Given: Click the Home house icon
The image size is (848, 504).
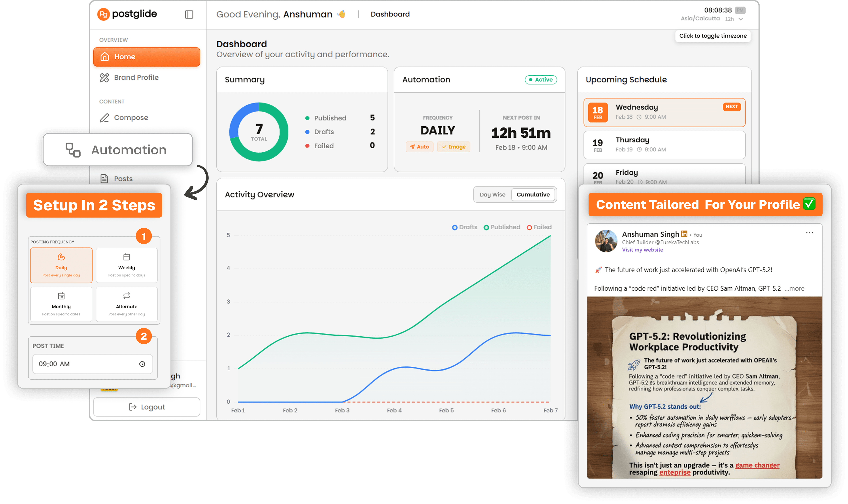Looking at the screenshot, I should pos(104,57).
